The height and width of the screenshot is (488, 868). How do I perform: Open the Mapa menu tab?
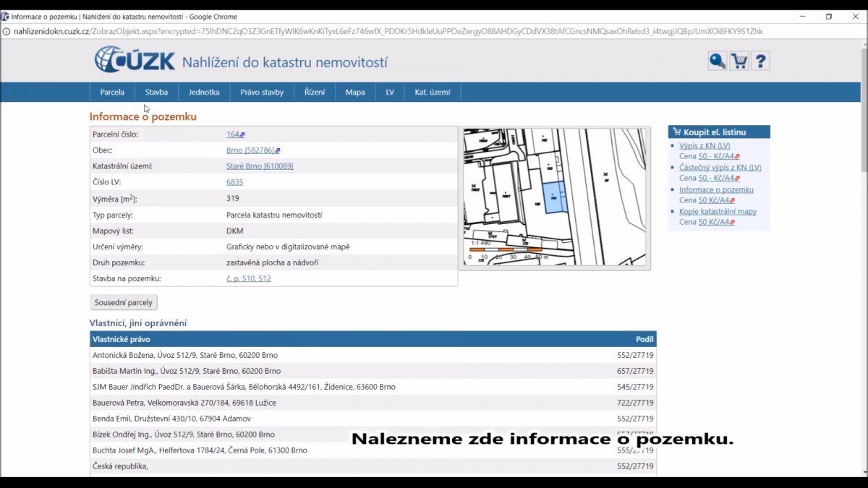pyautogui.click(x=355, y=92)
